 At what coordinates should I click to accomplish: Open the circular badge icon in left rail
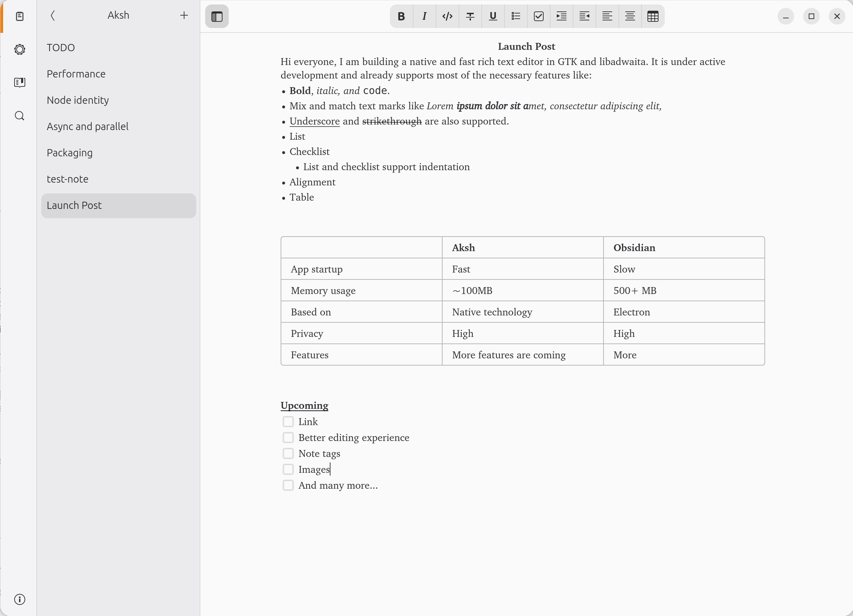20,49
